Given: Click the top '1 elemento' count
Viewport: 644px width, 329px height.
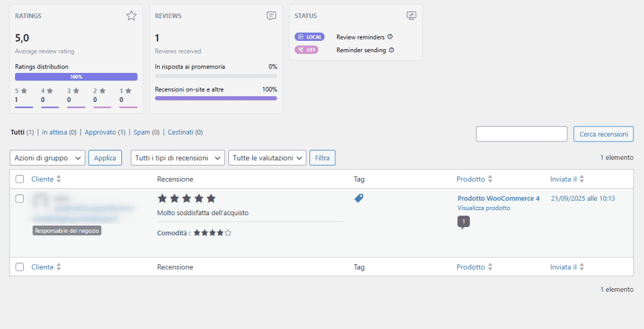Looking at the screenshot, I should 617,157.
